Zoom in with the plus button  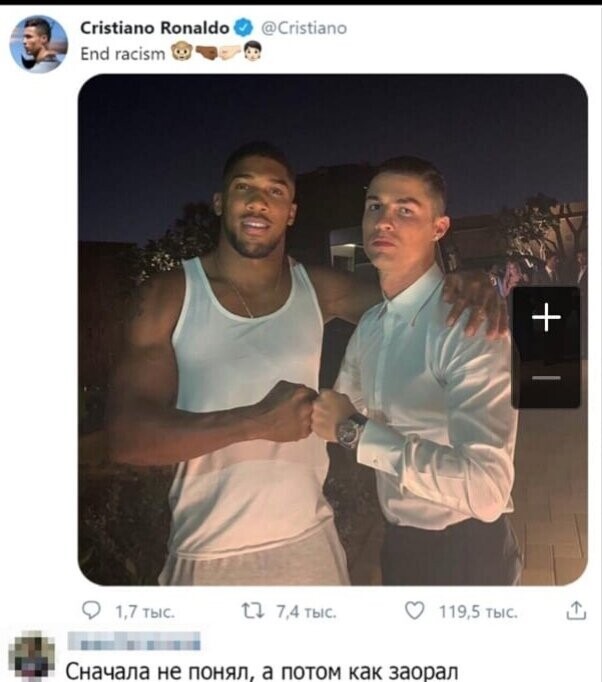546,318
